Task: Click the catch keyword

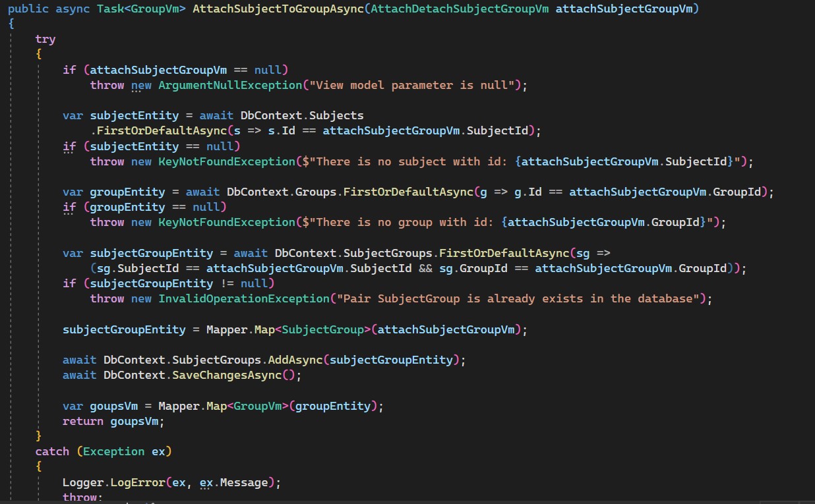Action: (52, 451)
